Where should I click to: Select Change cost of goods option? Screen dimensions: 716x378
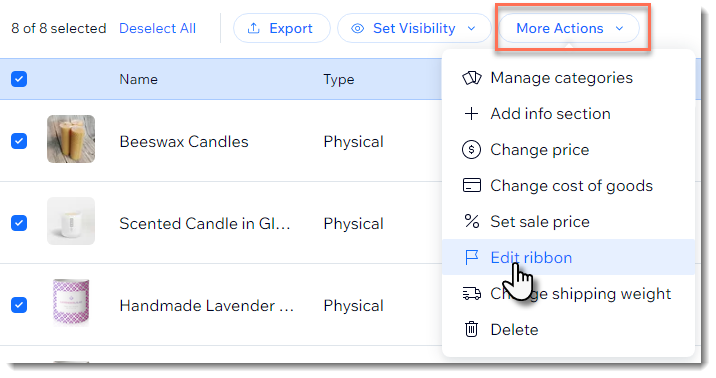[x=569, y=185]
